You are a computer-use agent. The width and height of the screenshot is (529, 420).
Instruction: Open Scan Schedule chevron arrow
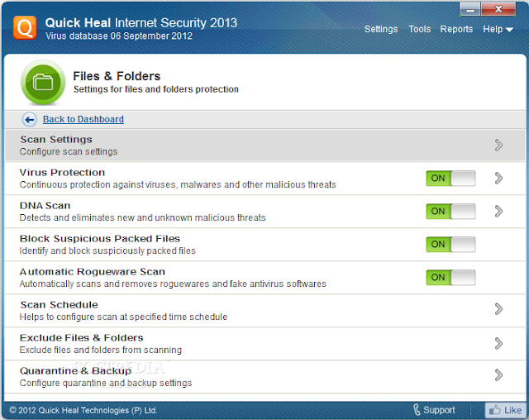[x=498, y=309]
